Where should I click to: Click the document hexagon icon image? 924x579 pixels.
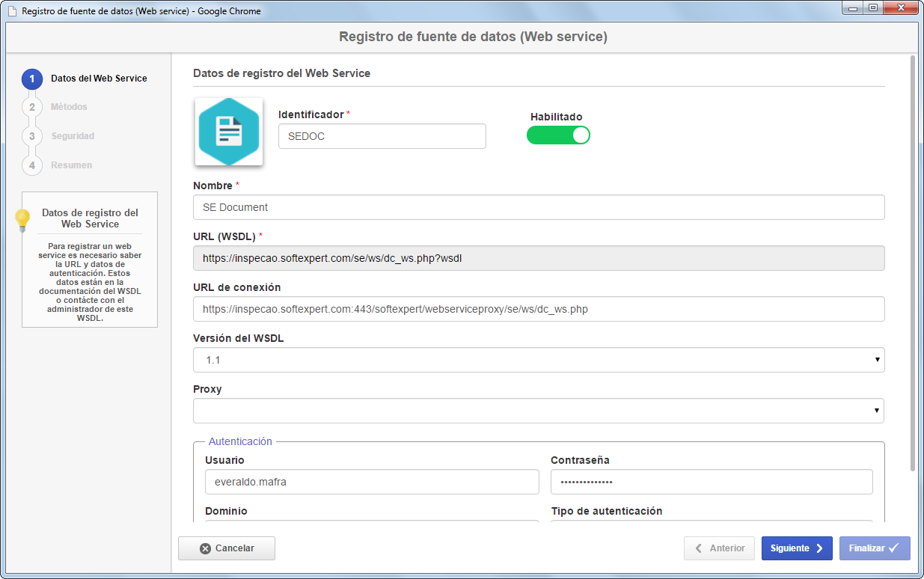tap(229, 132)
